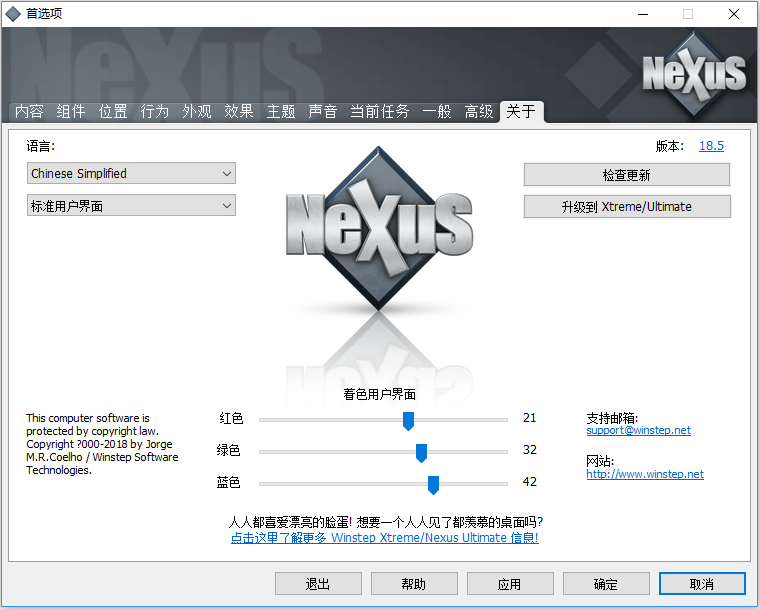Click the 着色用户界面 label
Image resolution: width=760 pixels, height=609 pixels.
point(380,394)
